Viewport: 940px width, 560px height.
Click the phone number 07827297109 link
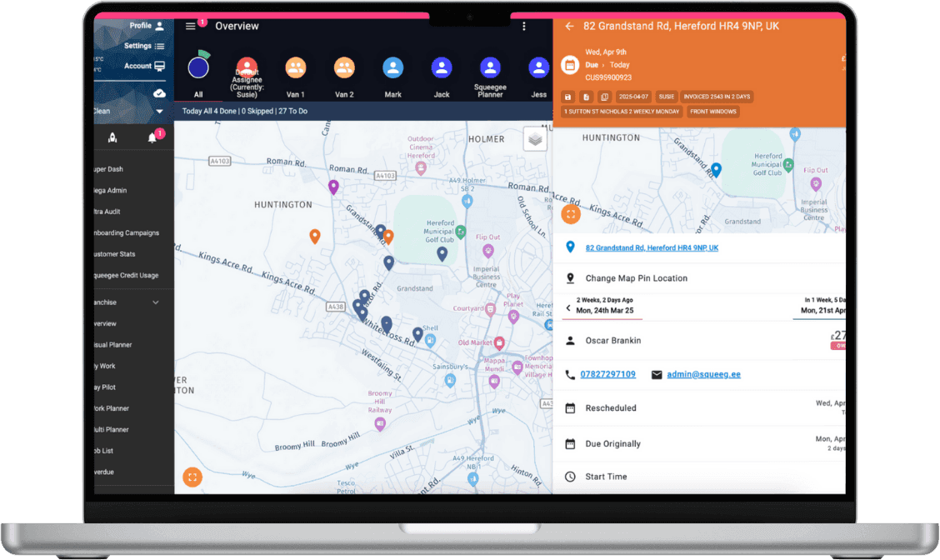[607, 375]
